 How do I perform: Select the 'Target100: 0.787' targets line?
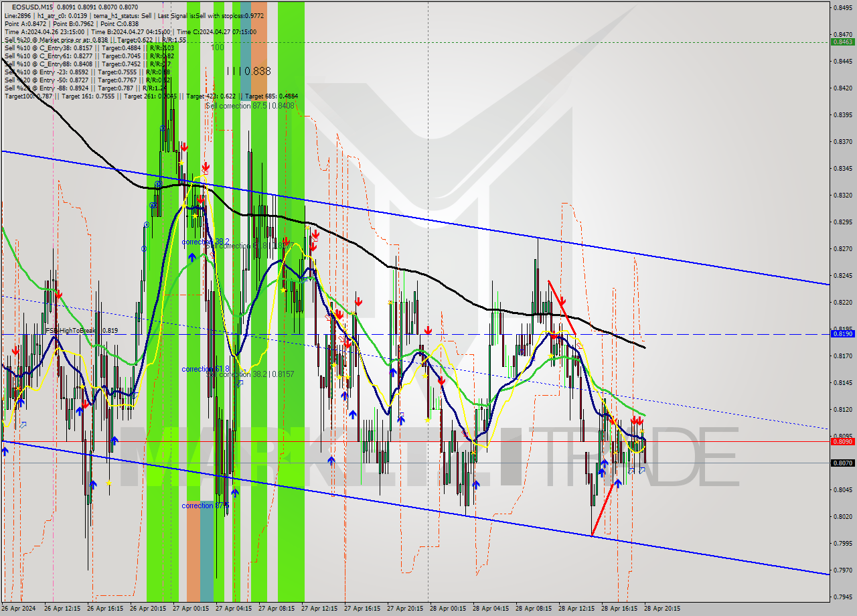151,96
